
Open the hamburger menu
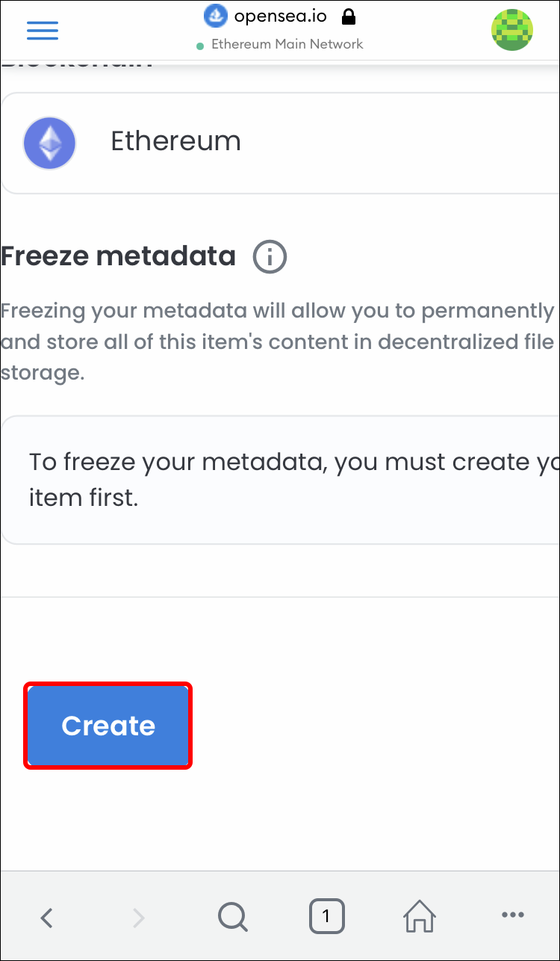[43, 30]
